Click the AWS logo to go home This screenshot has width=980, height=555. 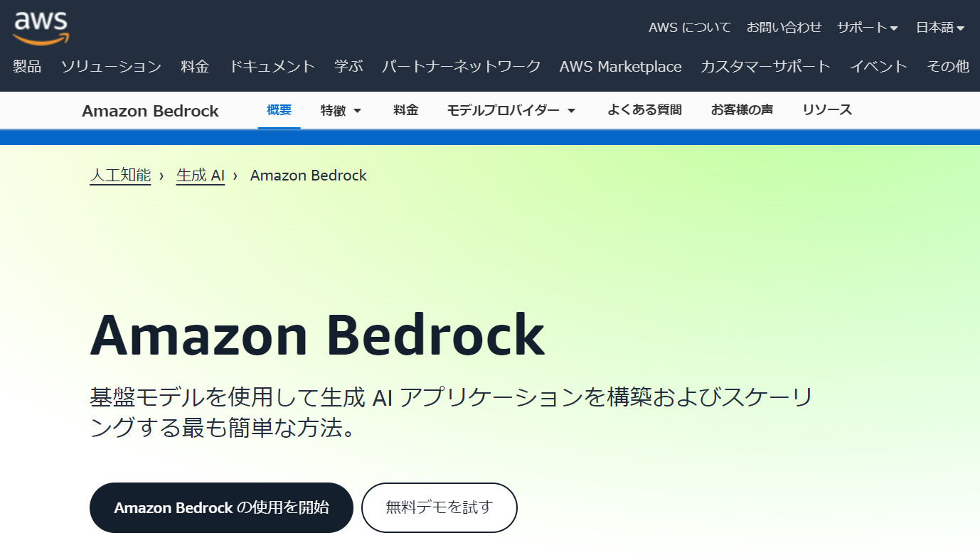tap(39, 26)
